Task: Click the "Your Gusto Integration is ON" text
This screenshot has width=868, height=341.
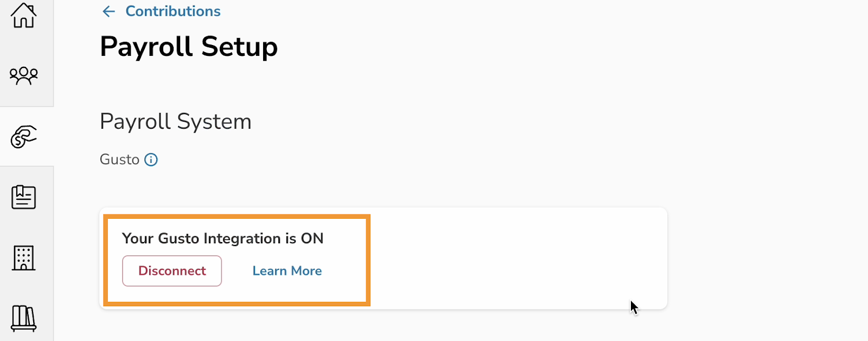Action: click(x=222, y=238)
